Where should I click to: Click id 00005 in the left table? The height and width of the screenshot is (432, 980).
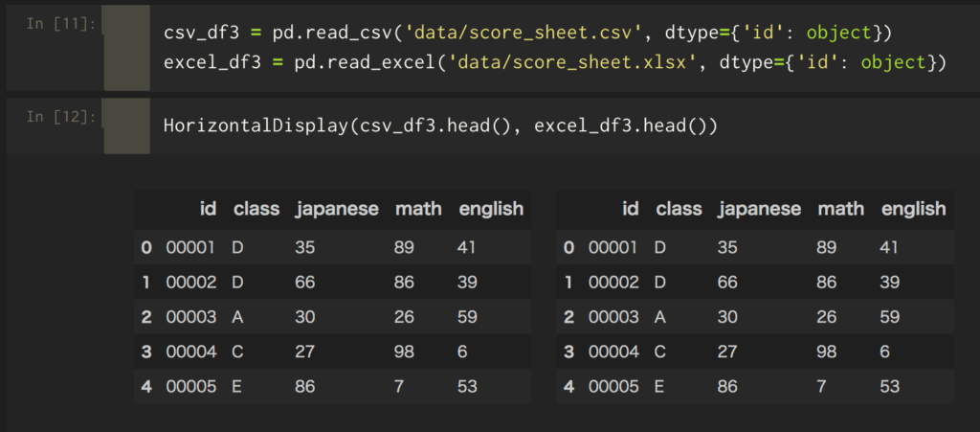191,386
